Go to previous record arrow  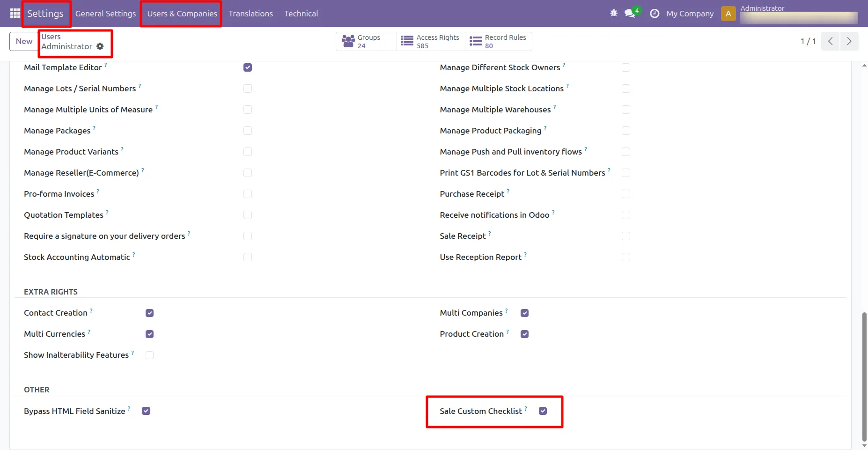pos(830,41)
